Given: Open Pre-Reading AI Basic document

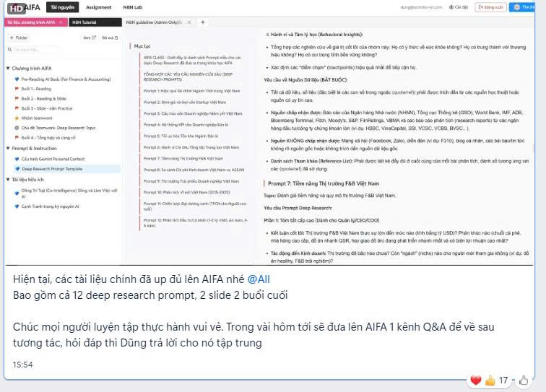Looking at the screenshot, I should [x=66, y=79].
